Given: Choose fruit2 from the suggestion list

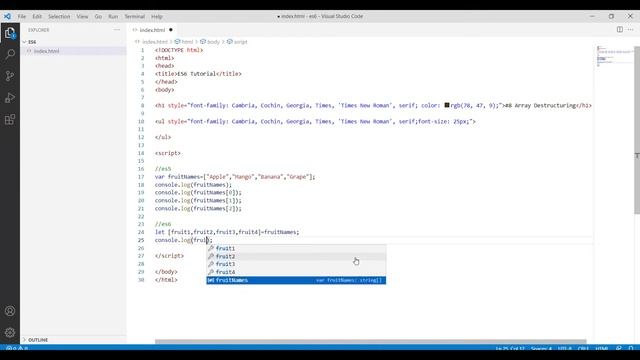Looking at the screenshot, I should (296, 256).
